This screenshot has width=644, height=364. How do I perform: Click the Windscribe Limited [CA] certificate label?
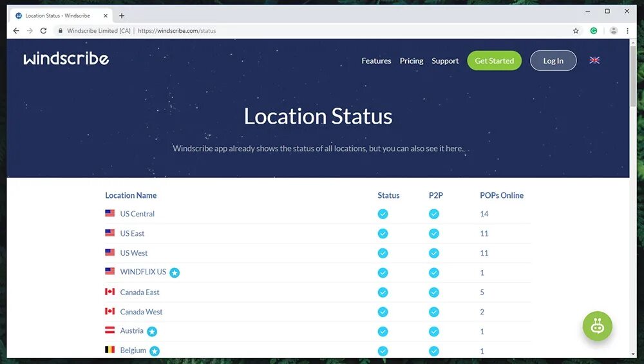[x=99, y=31]
